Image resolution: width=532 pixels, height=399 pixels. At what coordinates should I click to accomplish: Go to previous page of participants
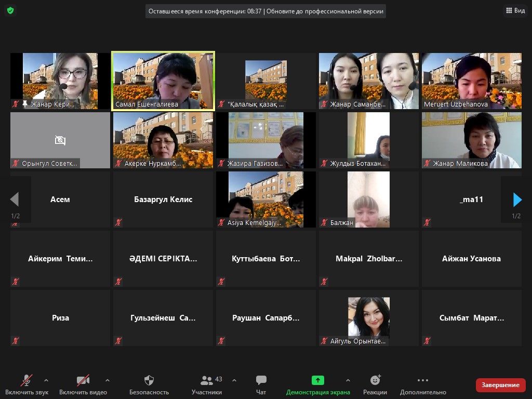[15, 199]
